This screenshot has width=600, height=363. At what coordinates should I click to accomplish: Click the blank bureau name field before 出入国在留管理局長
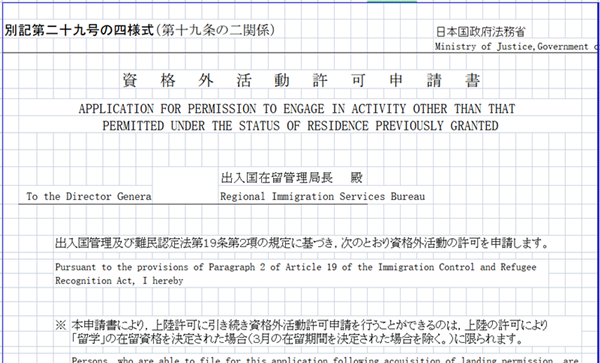(x=185, y=186)
